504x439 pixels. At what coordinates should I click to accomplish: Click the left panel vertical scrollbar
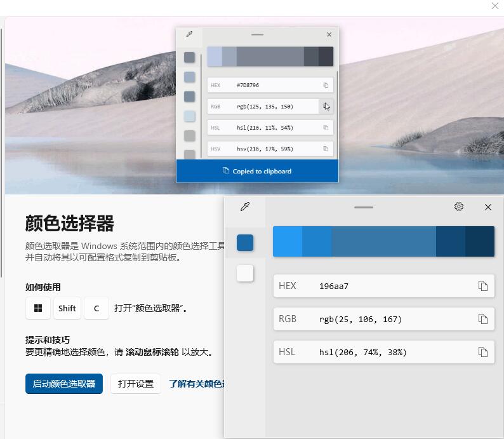(1, 152)
